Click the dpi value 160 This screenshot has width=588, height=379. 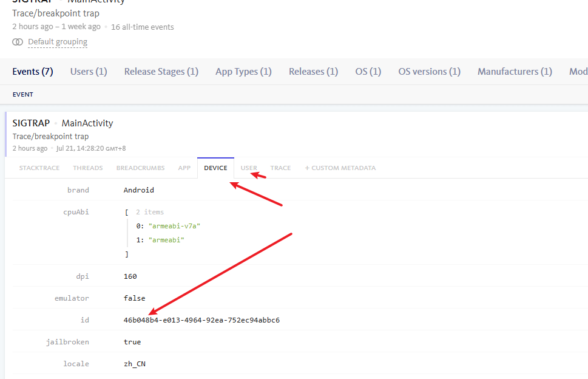click(130, 276)
